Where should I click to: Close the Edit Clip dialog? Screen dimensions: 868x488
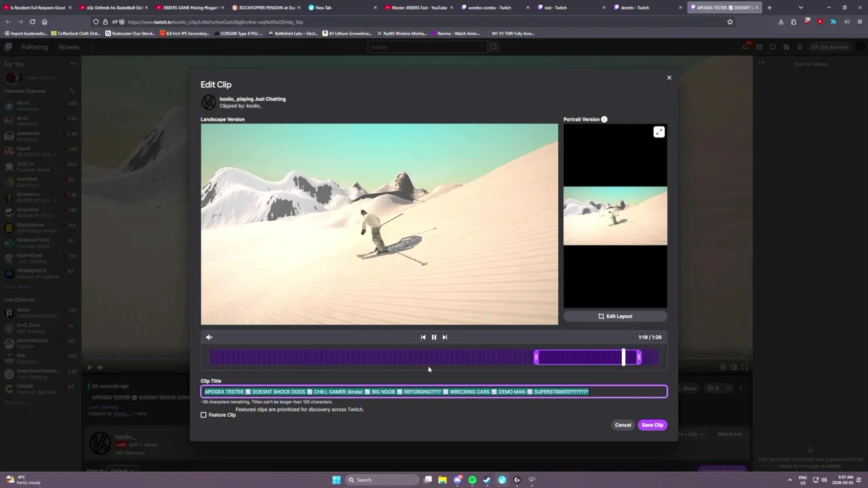669,77
